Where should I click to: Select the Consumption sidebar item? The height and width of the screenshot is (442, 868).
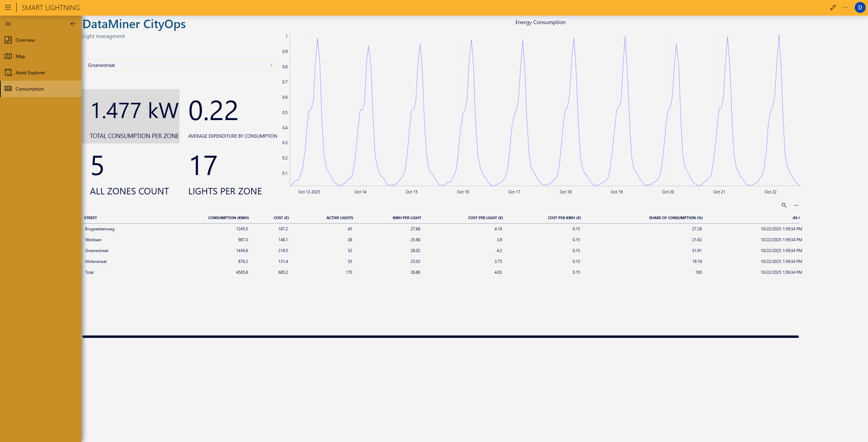click(x=30, y=89)
